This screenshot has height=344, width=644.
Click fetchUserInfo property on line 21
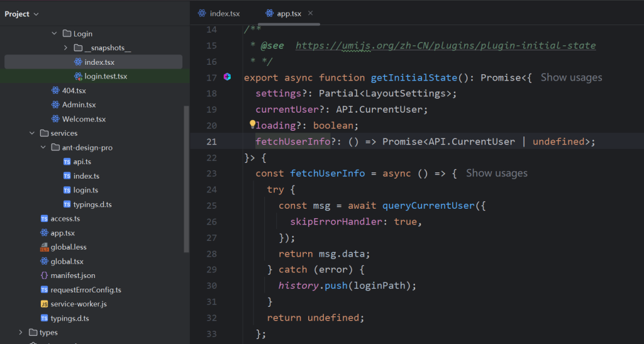(x=293, y=141)
